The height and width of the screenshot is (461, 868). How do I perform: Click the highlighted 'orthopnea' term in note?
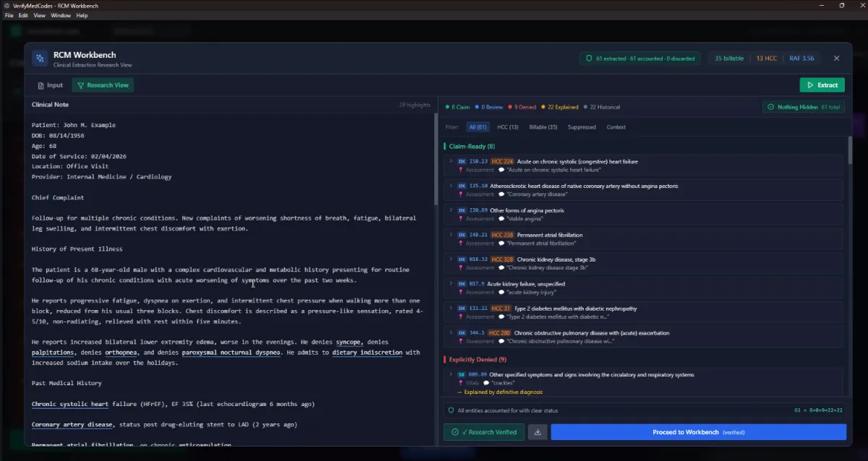tap(122, 353)
